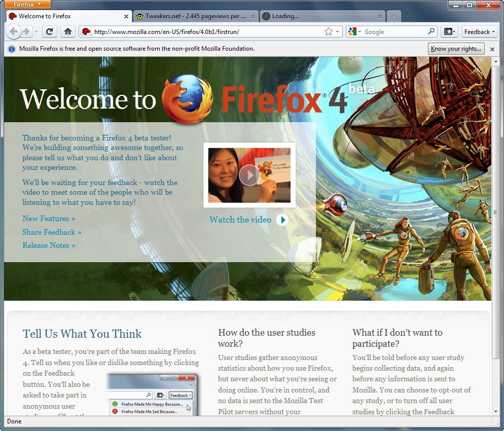Click the Home icon in toolbar

pos(67,31)
